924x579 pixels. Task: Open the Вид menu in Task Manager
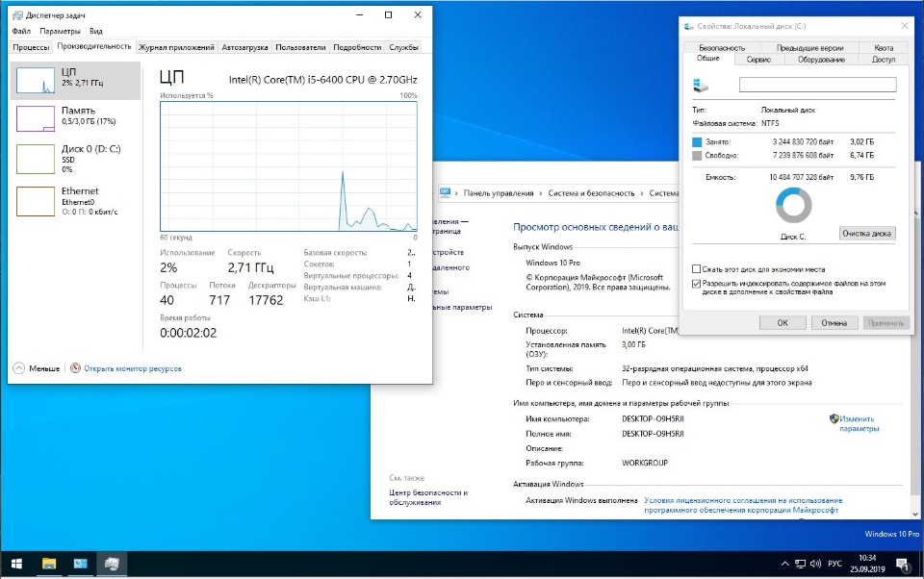click(x=96, y=31)
